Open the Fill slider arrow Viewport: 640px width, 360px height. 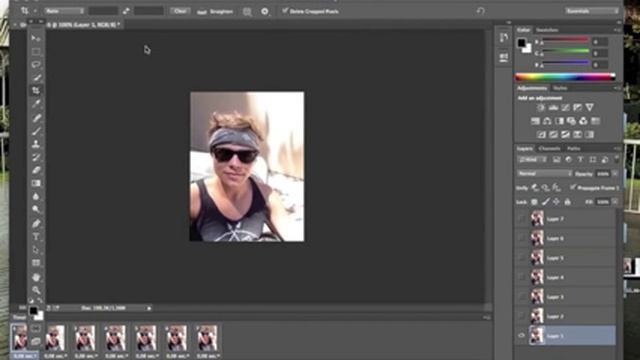point(615,202)
